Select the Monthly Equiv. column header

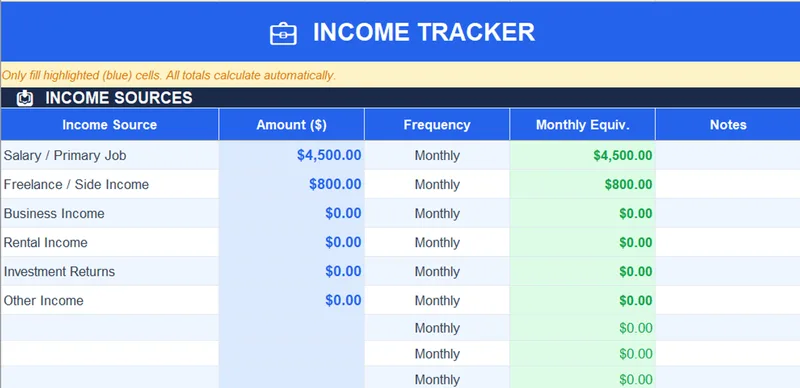click(583, 125)
